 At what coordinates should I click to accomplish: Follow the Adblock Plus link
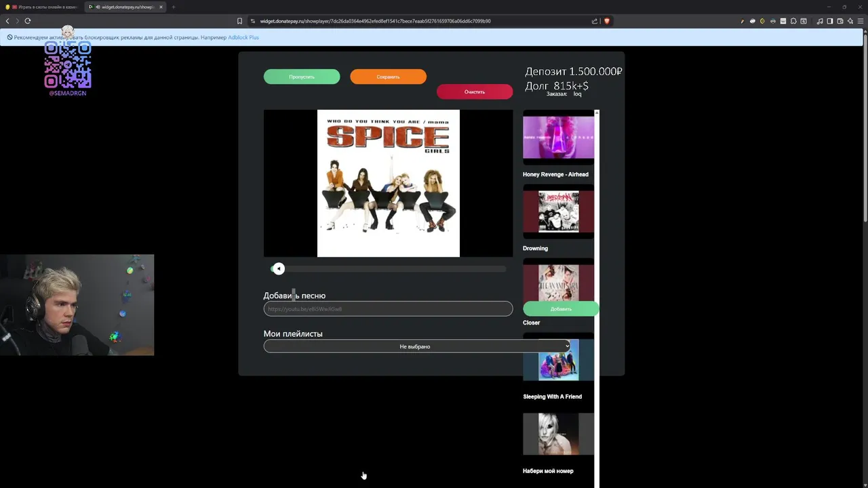[x=243, y=37]
